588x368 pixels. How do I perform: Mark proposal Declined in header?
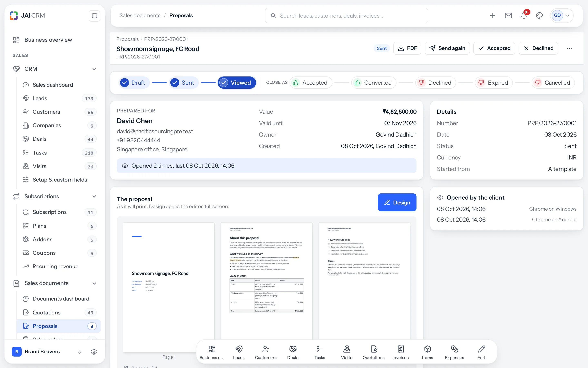[x=538, y=48]
